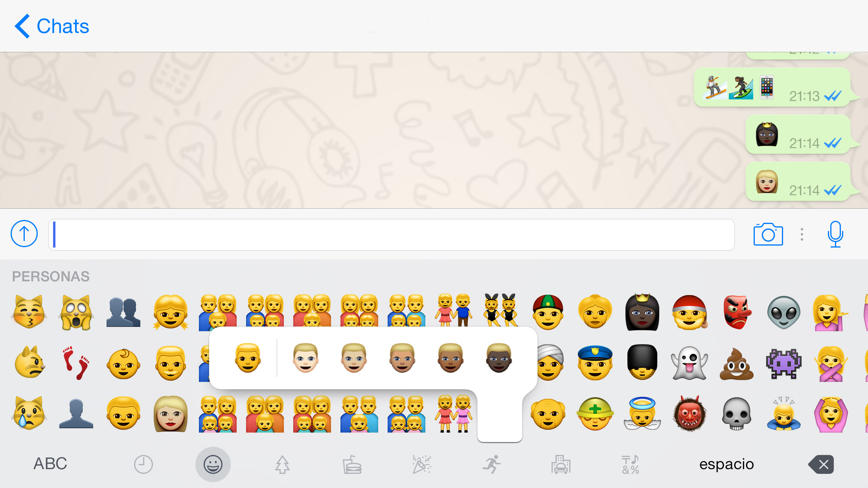Viewport: 868px width, 488px height.
Task: Focus the message text input field
Action: point(392,235)
